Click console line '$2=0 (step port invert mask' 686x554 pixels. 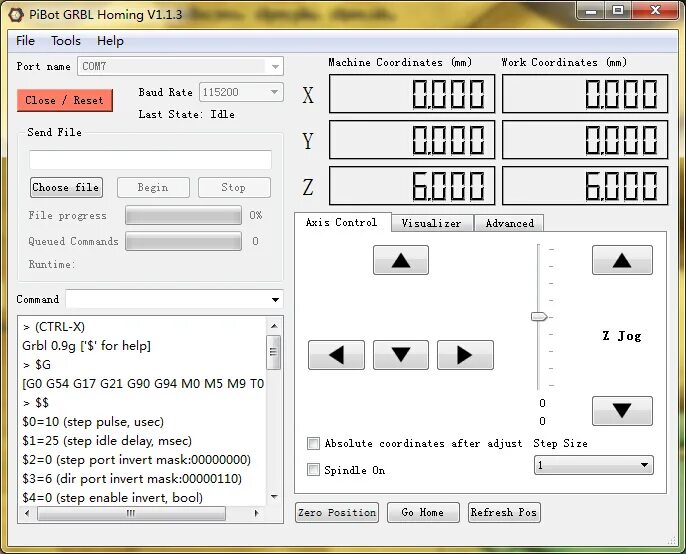click(136, 460)
